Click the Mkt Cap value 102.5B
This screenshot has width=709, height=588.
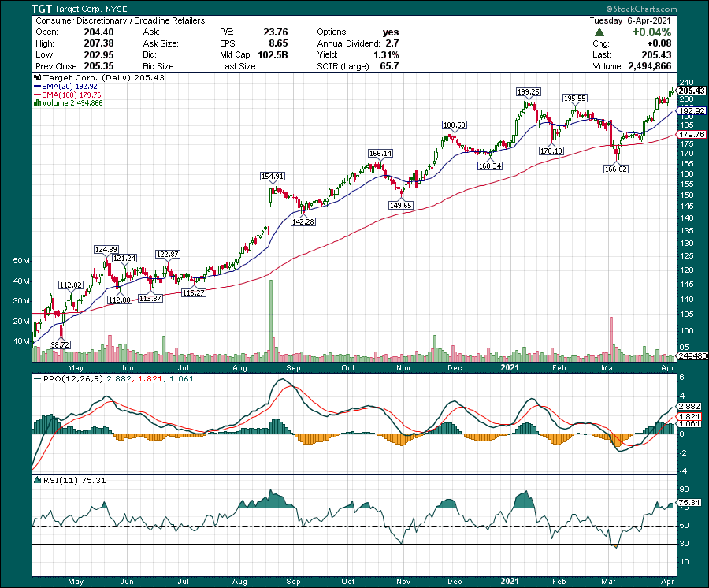coord(273,54)
